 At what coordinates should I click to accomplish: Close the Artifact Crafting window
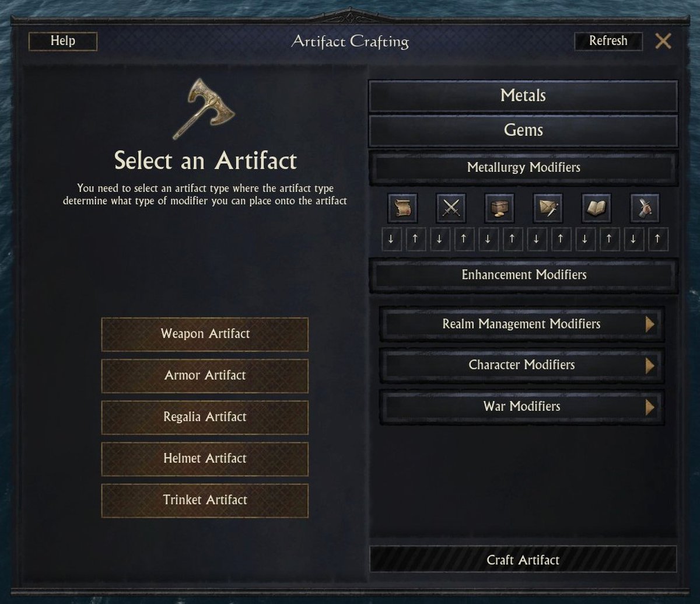click(x=663, y=41)
